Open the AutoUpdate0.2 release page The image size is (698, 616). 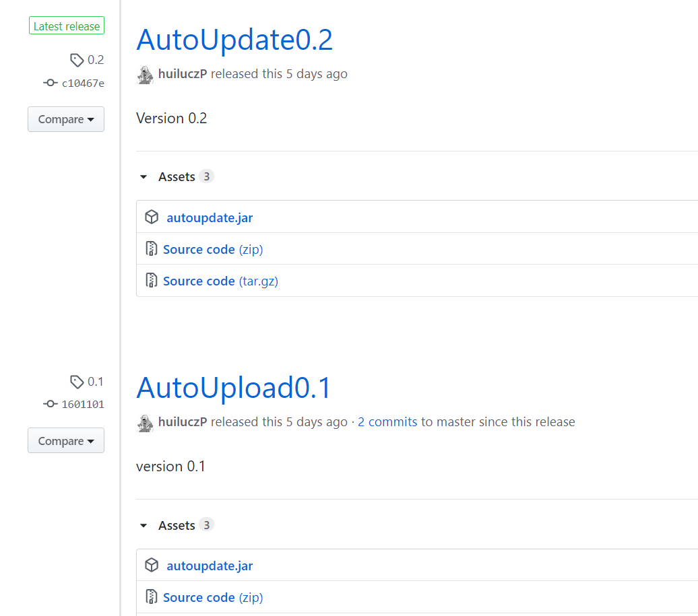pyautogui.click(x=234, y=40)
